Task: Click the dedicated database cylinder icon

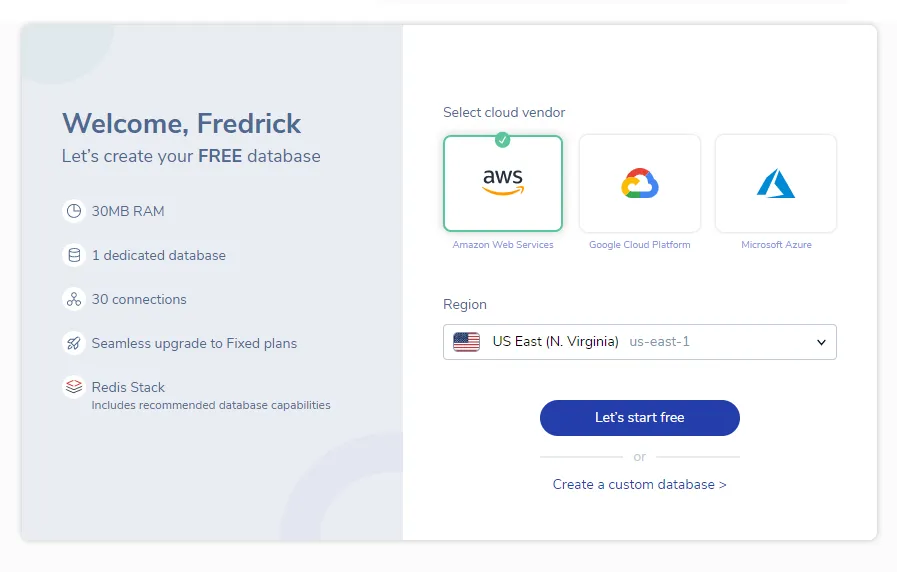Action: coord(73,255)
